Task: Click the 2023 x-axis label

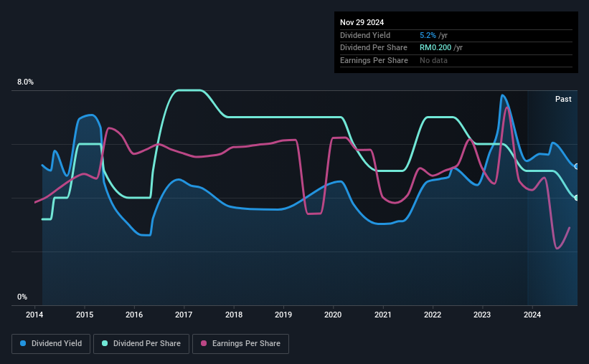Action: coord(482,315)
